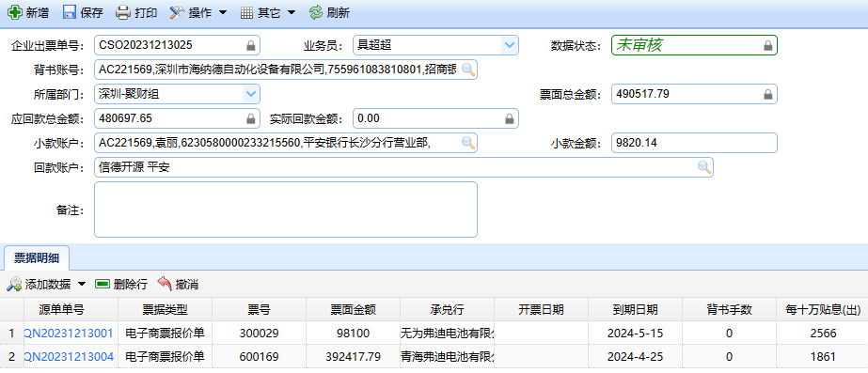
Task: Open the 其它 grid dropdown menu
Action: 268,13
